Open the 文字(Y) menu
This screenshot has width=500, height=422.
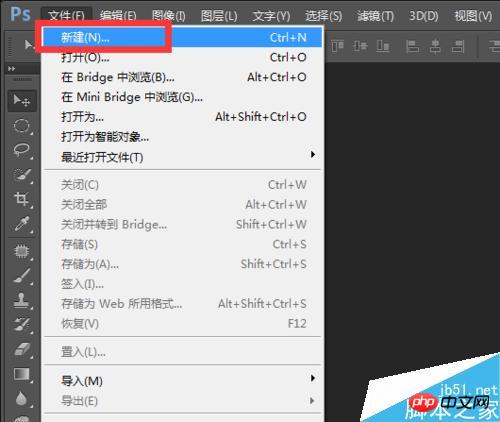pyautogui.click(x=271, y=16)
